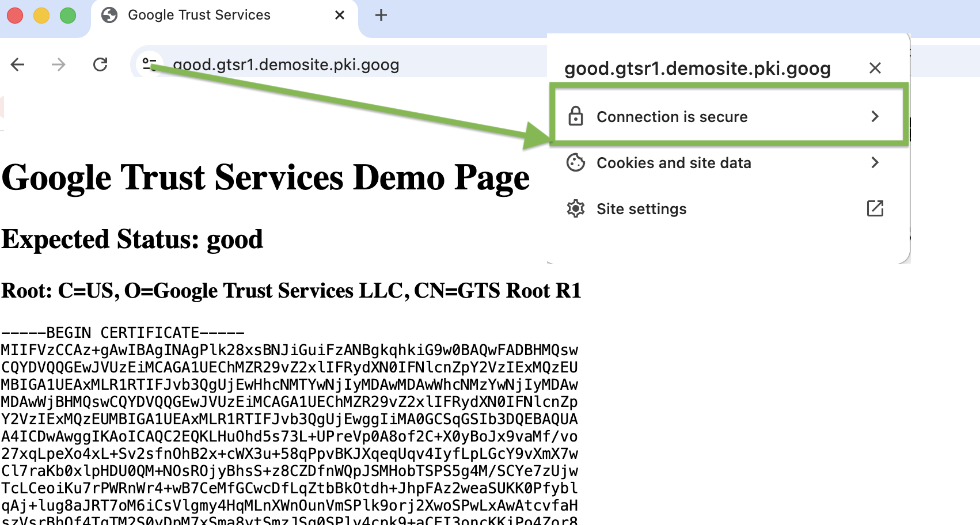Click certificate line starting MIIFVzCCAz
The height and width of the screenshot is (525, 980).
(290, 350)
